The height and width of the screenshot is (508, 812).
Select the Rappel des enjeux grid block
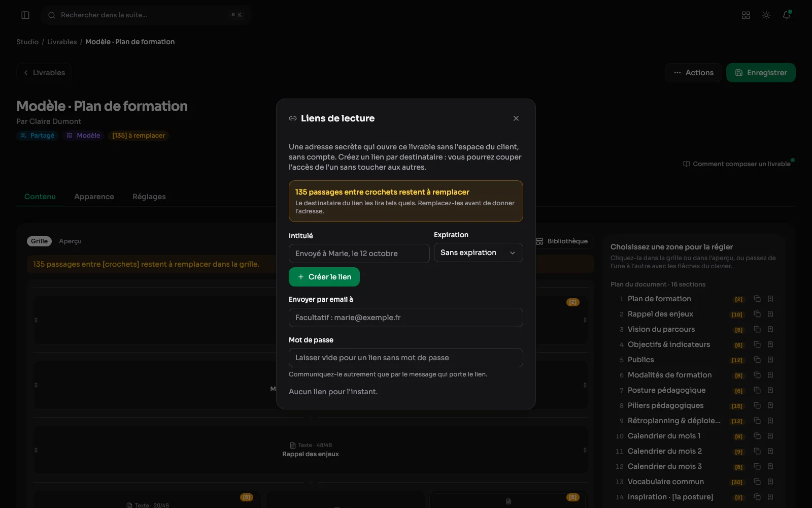pos(311,450)
